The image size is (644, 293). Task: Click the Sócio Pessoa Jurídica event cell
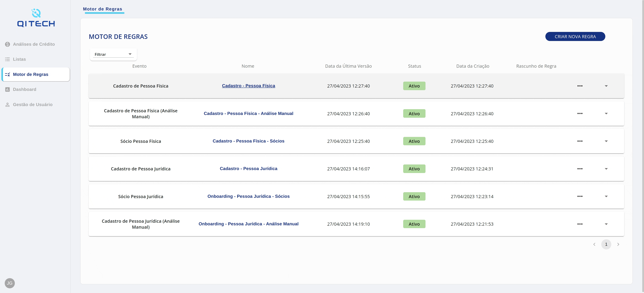[141, 197]
